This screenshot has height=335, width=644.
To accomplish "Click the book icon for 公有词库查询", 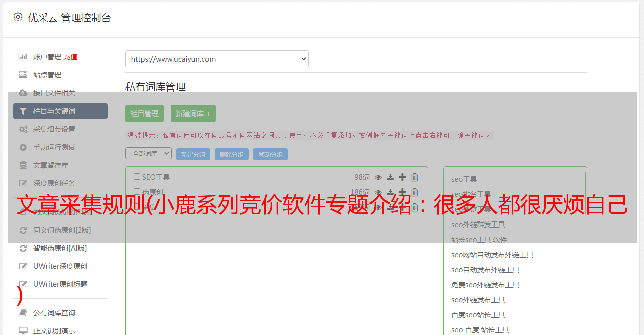I will coord(23,313).
